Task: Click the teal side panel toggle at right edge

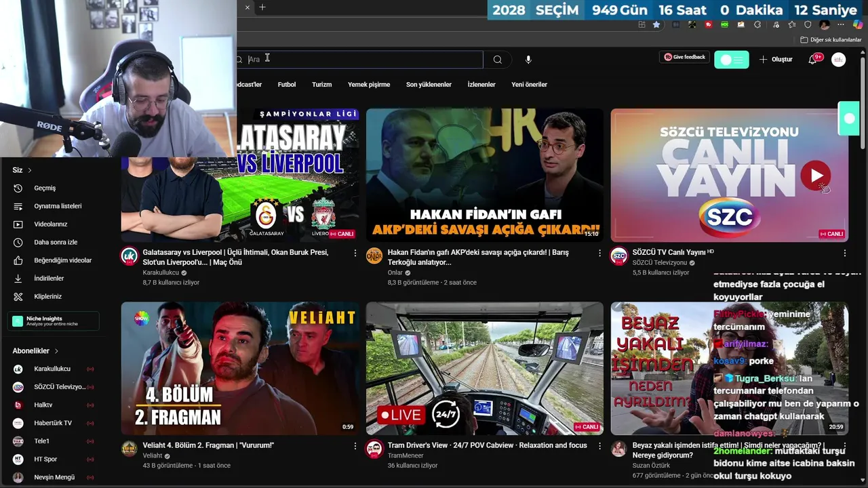Action: click(849, 119)
